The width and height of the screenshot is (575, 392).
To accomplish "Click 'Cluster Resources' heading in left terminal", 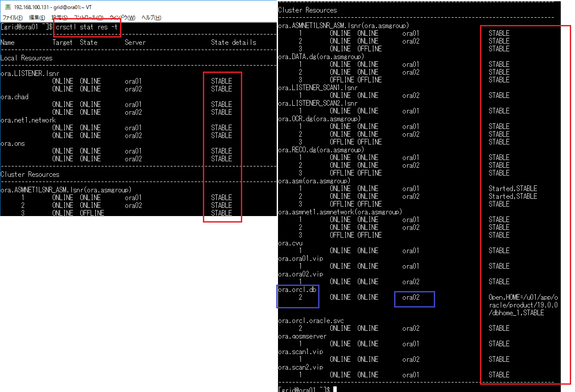I will tap(30, 174).
